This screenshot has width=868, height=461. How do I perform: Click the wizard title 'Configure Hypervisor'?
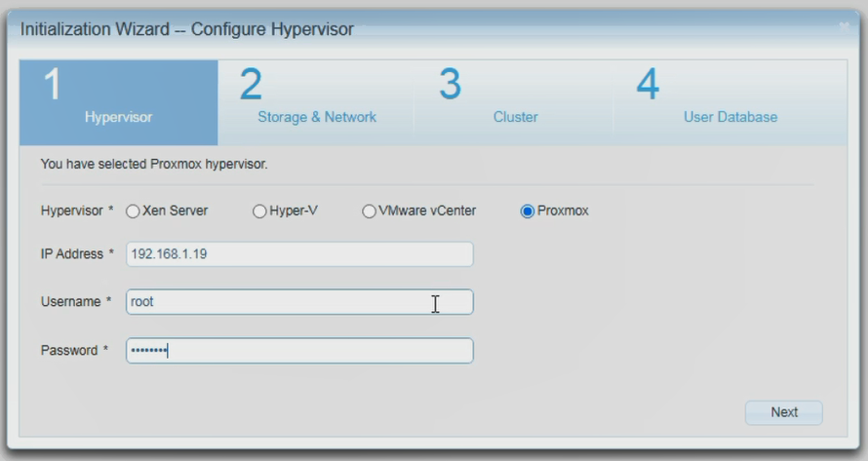point(272,29)
